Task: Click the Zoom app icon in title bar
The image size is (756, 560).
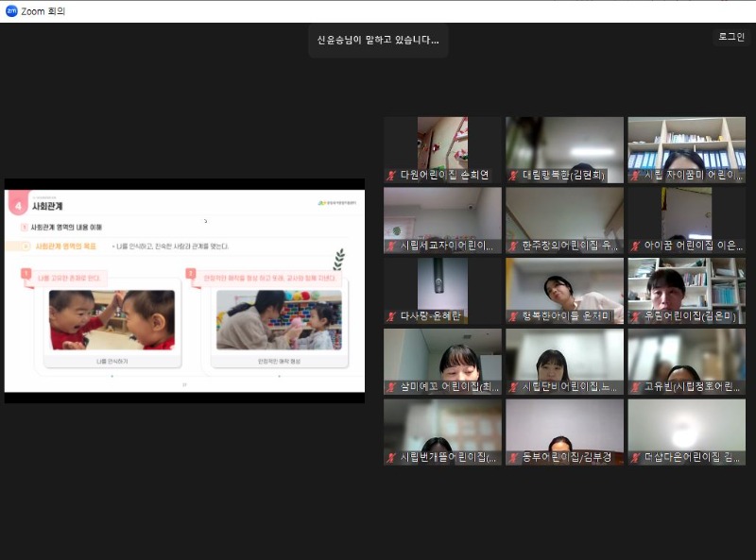Action: pyautogui.click(x=11, y=10)
